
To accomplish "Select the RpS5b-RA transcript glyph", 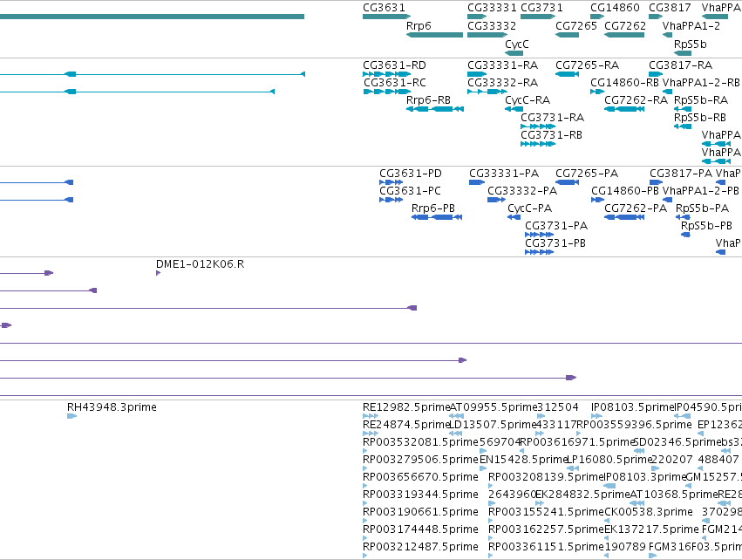I will (683, 109).
